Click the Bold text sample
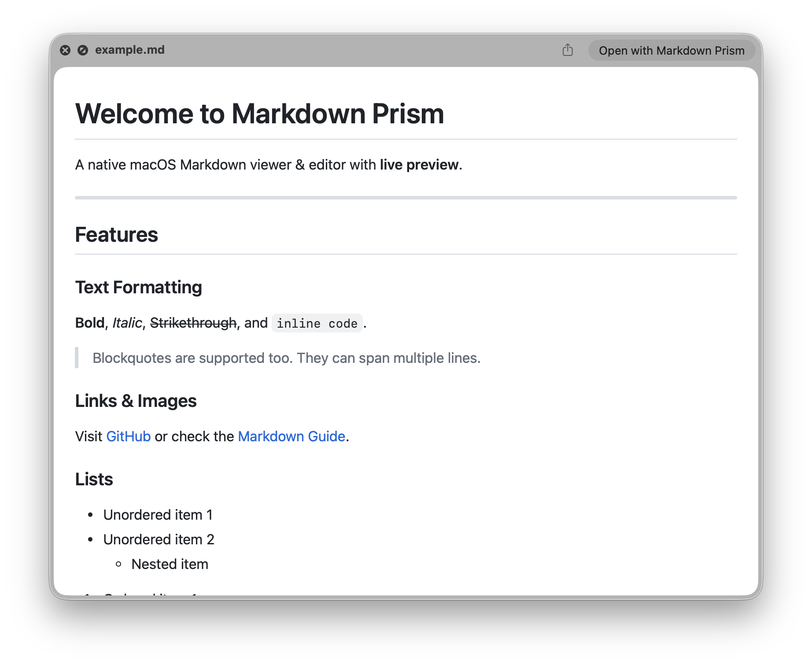This screenshot has height=665, width=812. click(90, 323)
